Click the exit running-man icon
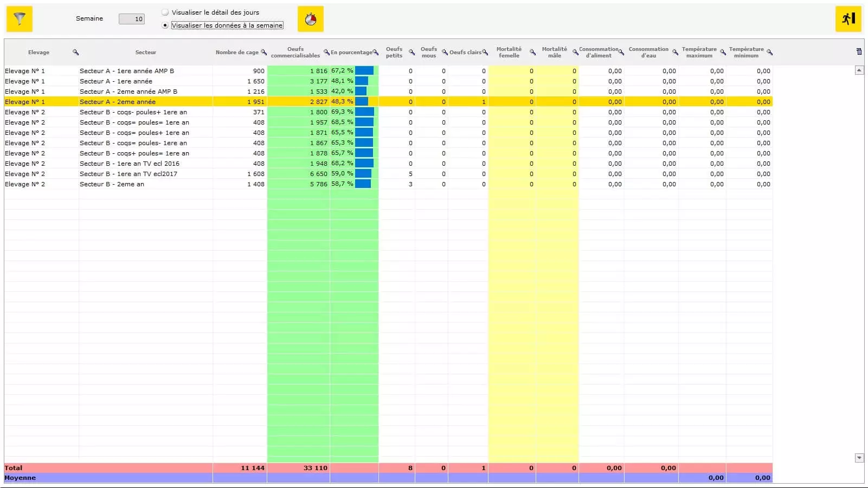868x488 pixels. click(848, 19)
